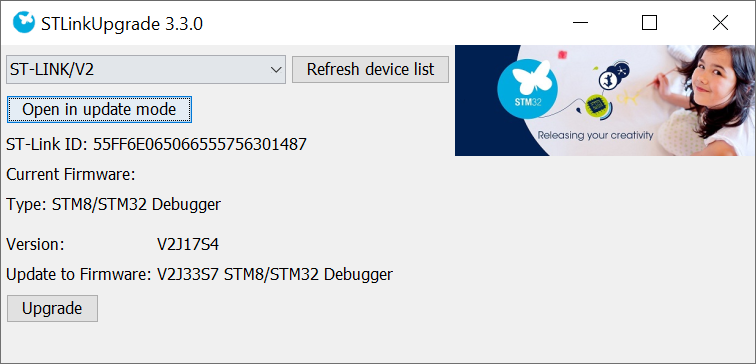Minimize the STLinkUpgrade window
The height and width of the screenshot is (364, 756).
tap(580, 23)
